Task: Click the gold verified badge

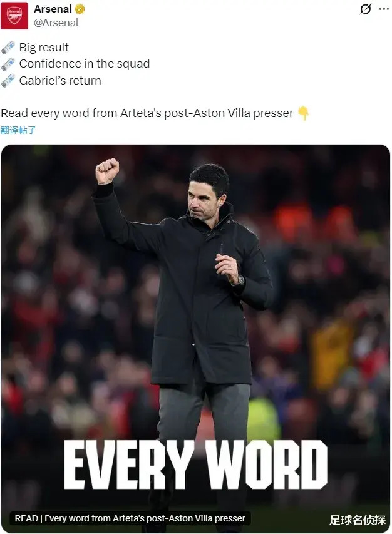Action: tap(80, 9)
